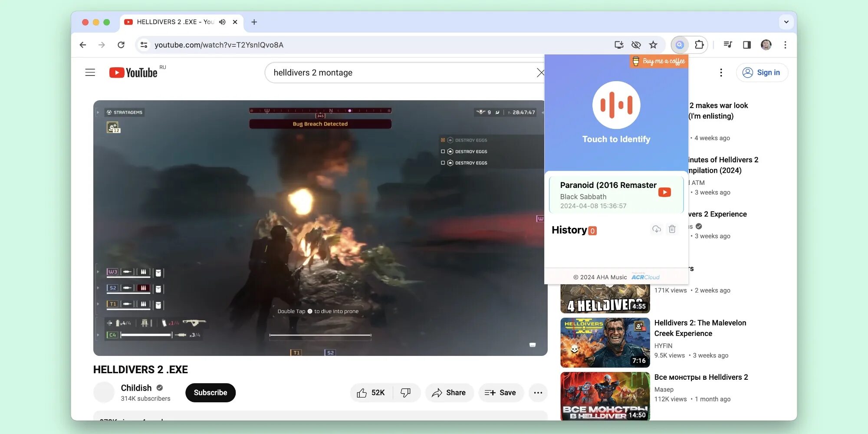
Task: Click the Childish channel avatar
Action: pyautogui.click(x=104, y=393)
